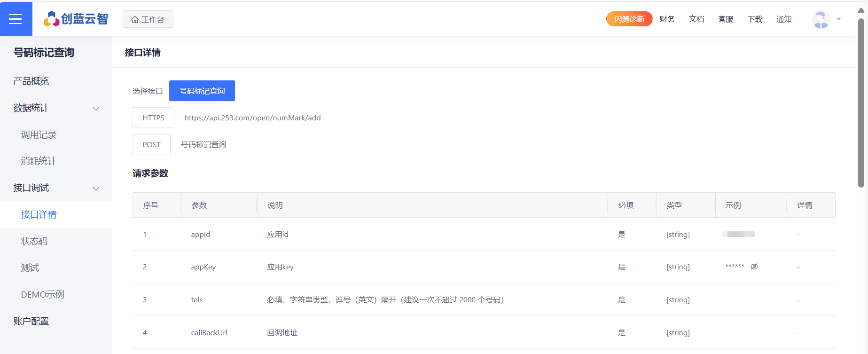
Task: Open 财务 in top navigation
Action: [x=667, y=19]
